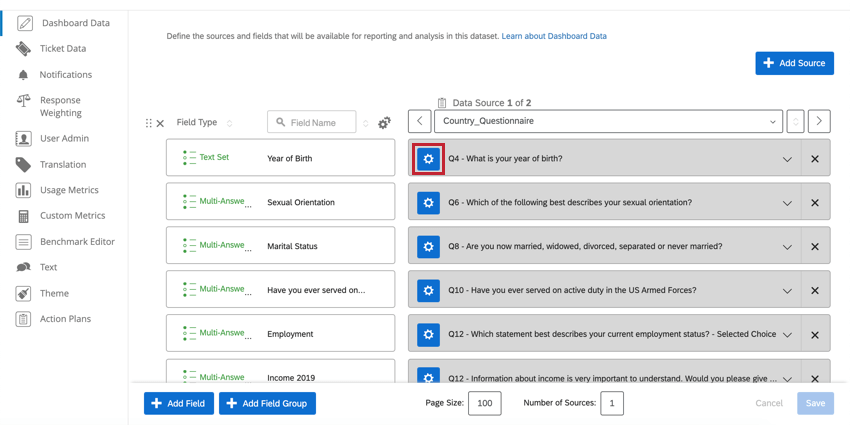Screen dimensions: 850x425
Task: Click the field settings gear beside Field Name
Action: pos(384,123)
